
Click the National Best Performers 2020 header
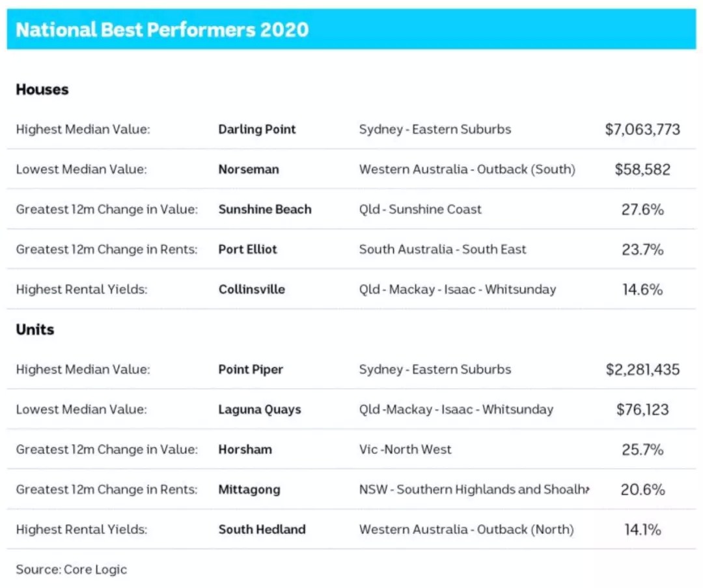click(162, 29)
